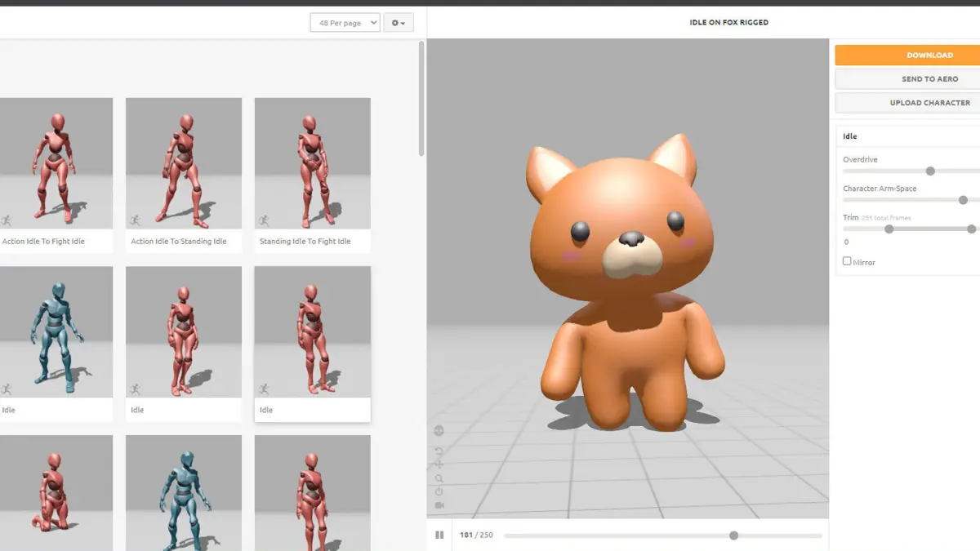Open the gear settings dropdown
980x551 pixels.
[399, 23]
